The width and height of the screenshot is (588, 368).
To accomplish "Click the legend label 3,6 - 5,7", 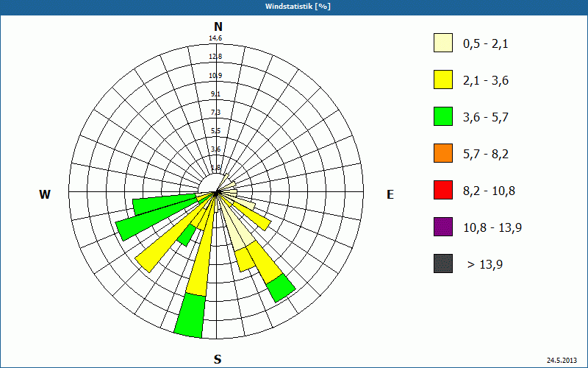I will click(486, 118).
